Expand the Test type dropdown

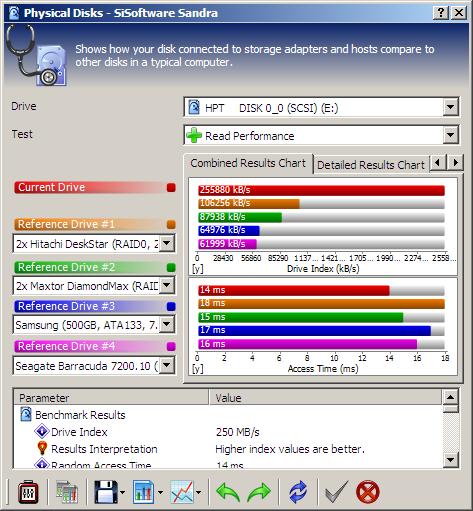tap(450, 135)
